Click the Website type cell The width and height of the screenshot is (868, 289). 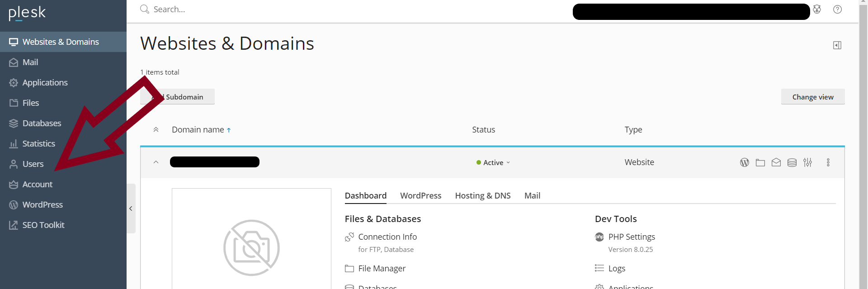[x=639, y=162]
